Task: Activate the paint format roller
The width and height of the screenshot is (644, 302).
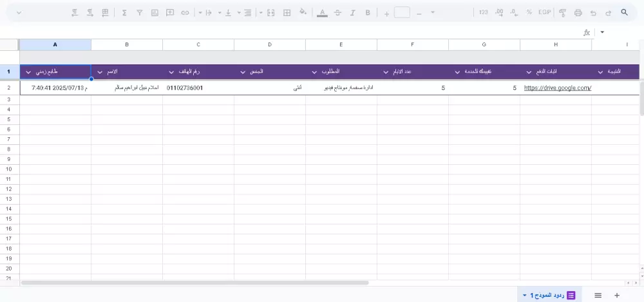Action: pos(563,13)
